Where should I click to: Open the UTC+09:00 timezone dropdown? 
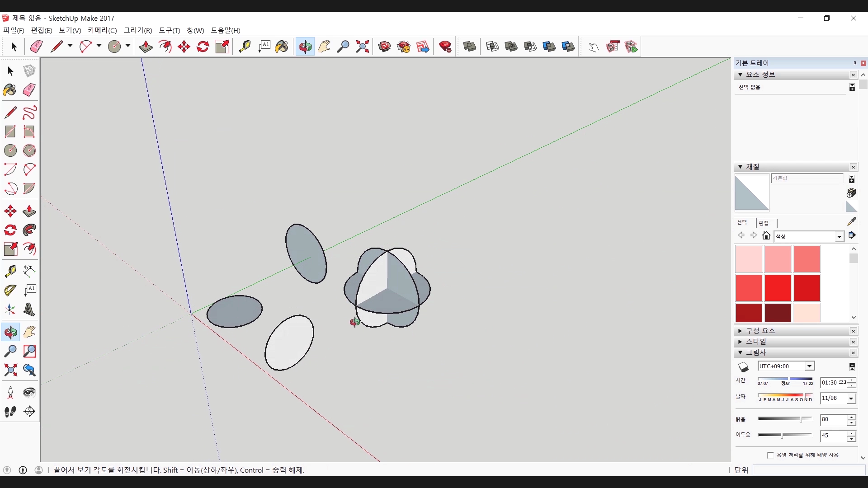[809, 366]
